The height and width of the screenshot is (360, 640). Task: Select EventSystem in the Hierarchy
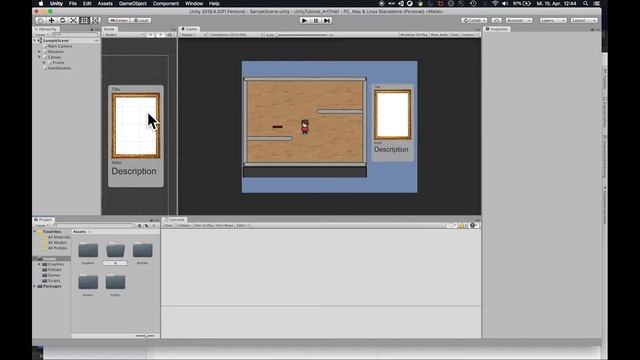(x=59, y=68)
